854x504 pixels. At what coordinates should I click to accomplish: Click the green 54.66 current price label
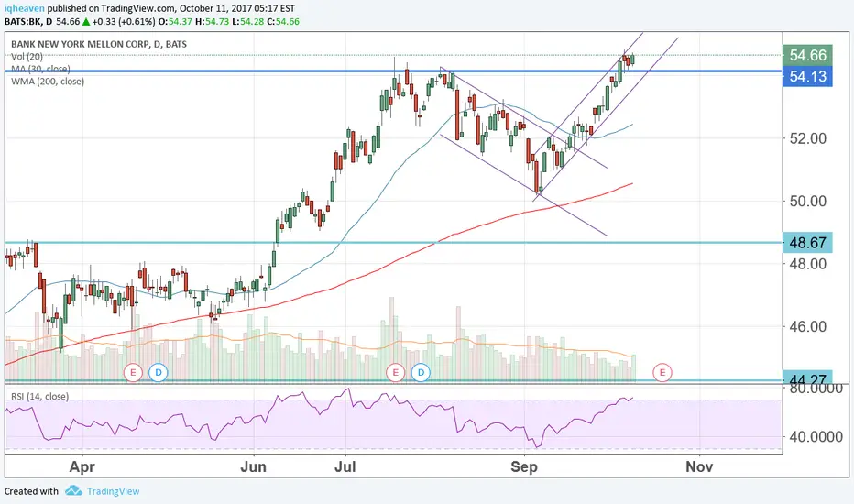[x=807, y=55]
